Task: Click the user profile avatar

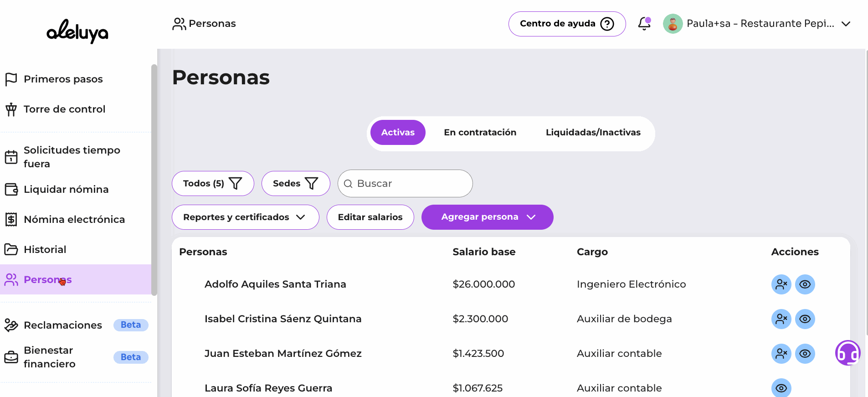Action: (673, 24)
